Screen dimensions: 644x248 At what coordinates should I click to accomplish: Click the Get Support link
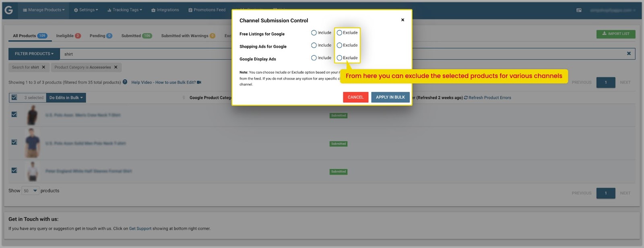(140, 229)
